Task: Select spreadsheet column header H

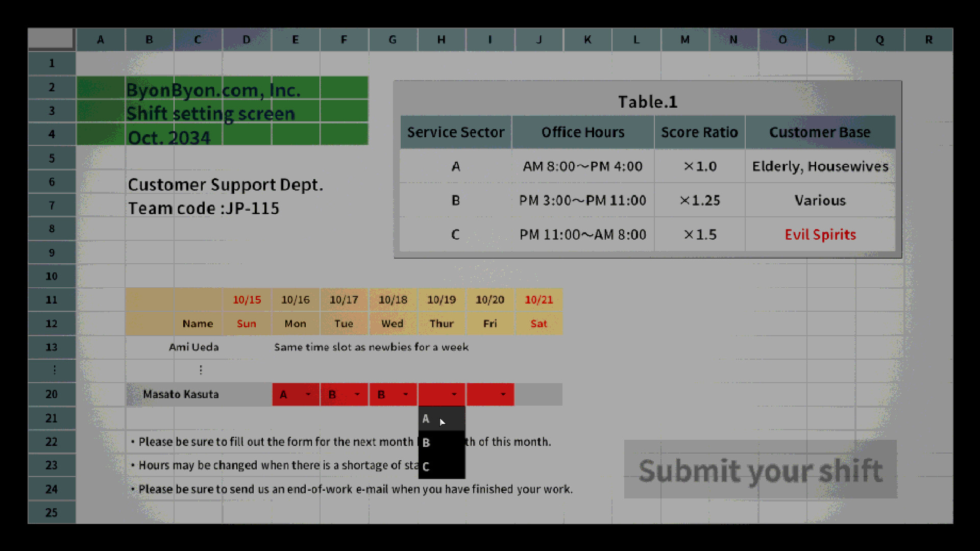Action: [442, 39]
